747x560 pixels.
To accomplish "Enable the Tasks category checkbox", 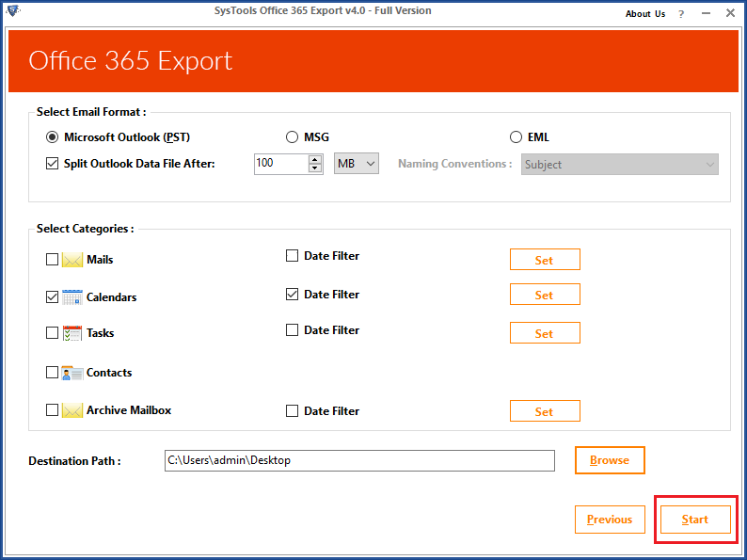I will click(x=52, y=332).
